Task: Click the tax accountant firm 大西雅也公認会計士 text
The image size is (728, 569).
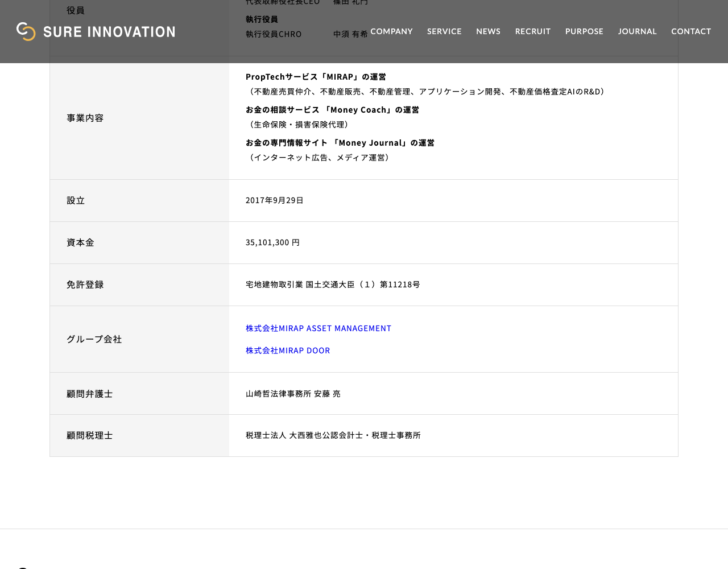Action: 326,435
